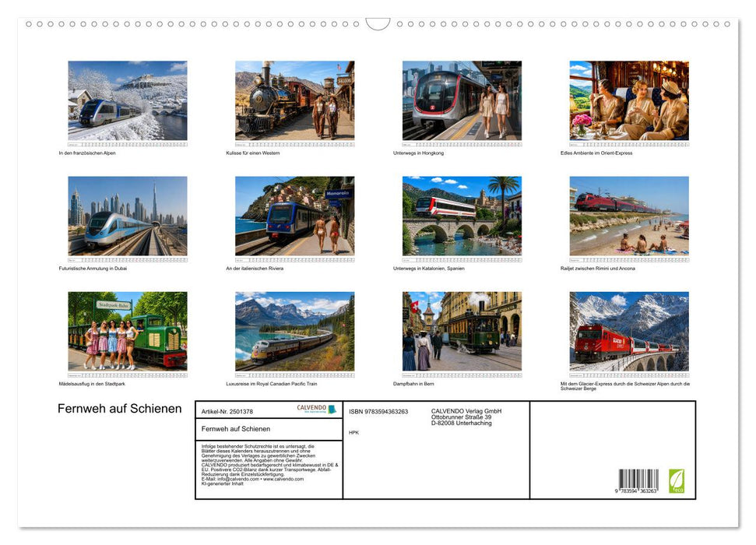Click the Glacier-Express Schweizer Alpen caption
The image size is (756, 545).
pos(625,386)
